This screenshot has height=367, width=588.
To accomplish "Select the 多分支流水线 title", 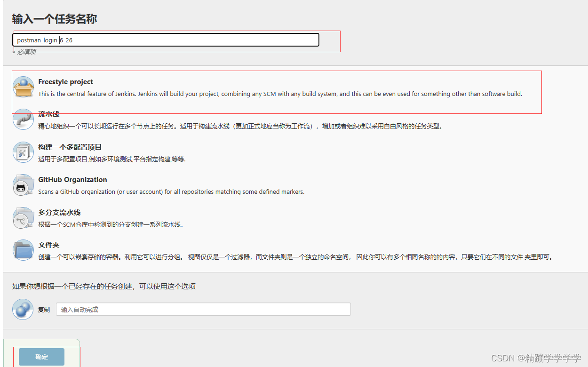I will point(59,213).
